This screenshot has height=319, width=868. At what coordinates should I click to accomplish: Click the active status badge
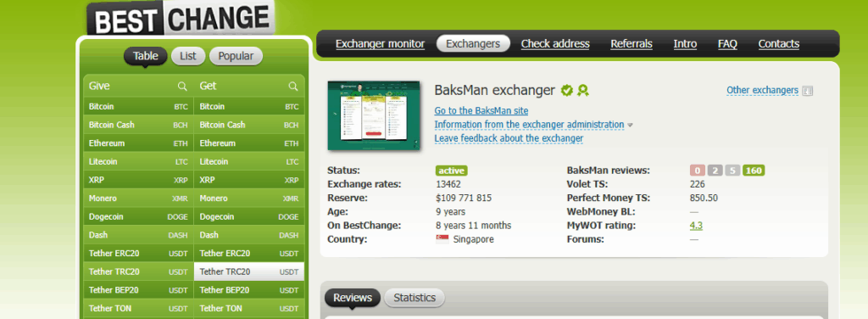click(451, 171)
